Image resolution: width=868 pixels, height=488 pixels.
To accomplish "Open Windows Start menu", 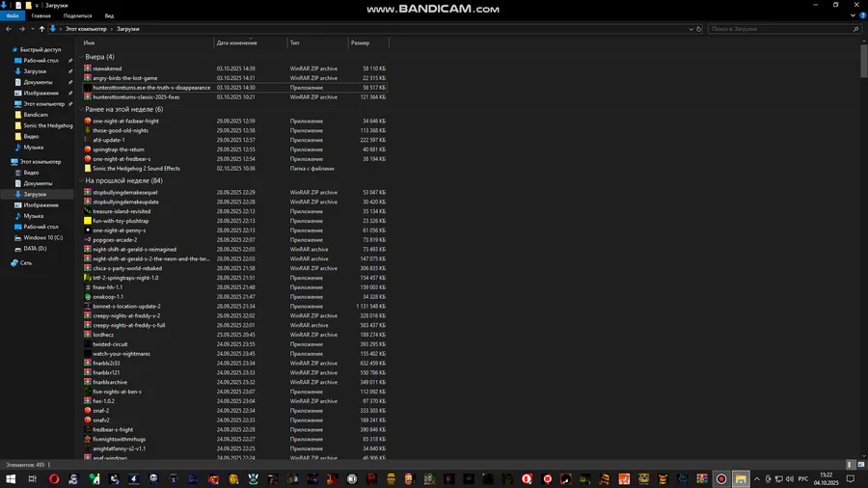I will click(11, 478).
